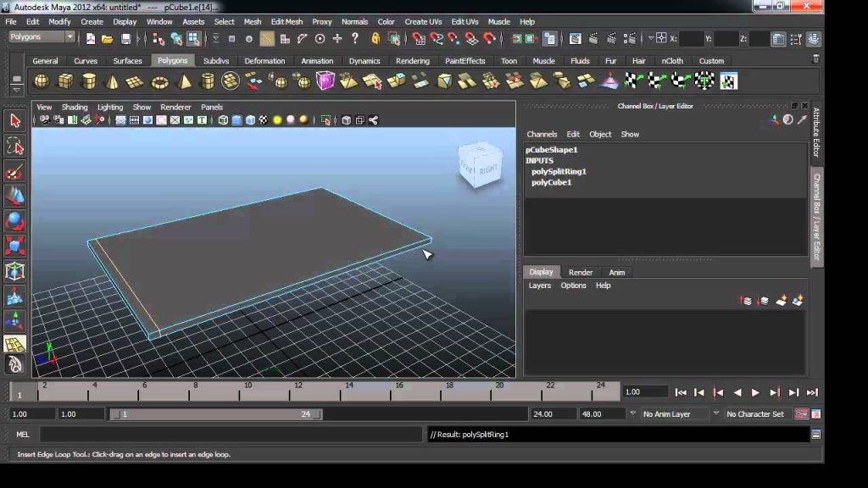Choose the Select tool arrow
The width and height of the screenshot is (868, 488).
[x=15, y=120]
